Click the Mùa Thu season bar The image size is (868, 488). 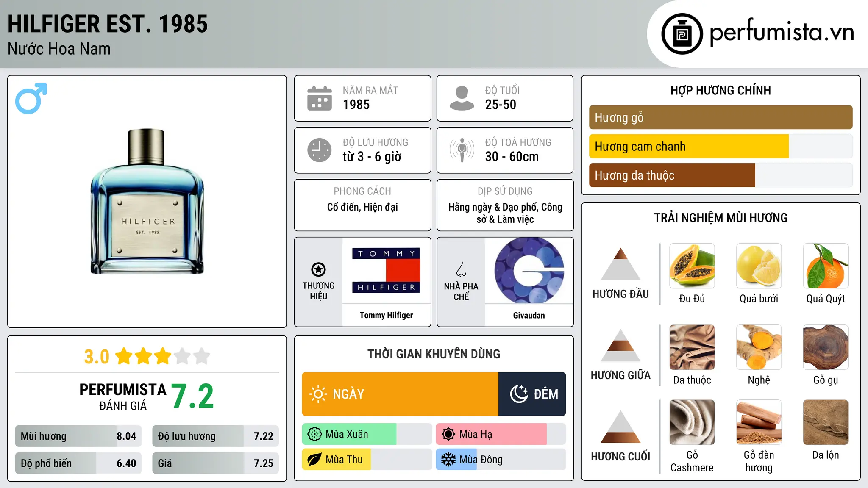367,460
